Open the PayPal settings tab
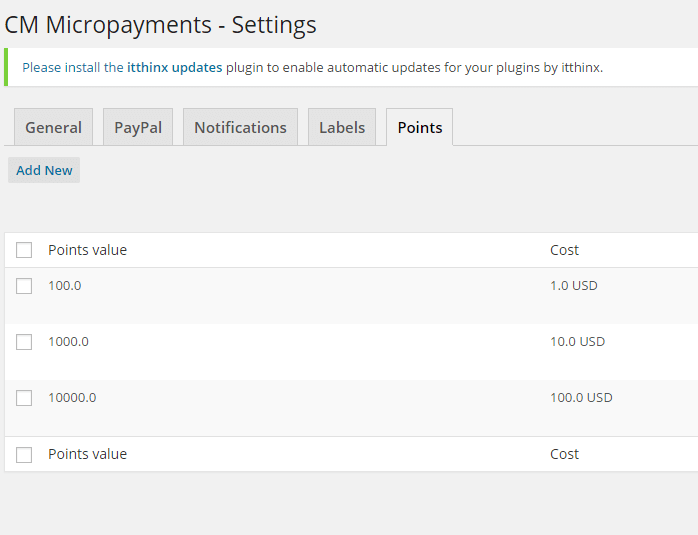Image resolution: width=698 pixels, height=535 pixels. pyautogui.click(x=138, y=127)
